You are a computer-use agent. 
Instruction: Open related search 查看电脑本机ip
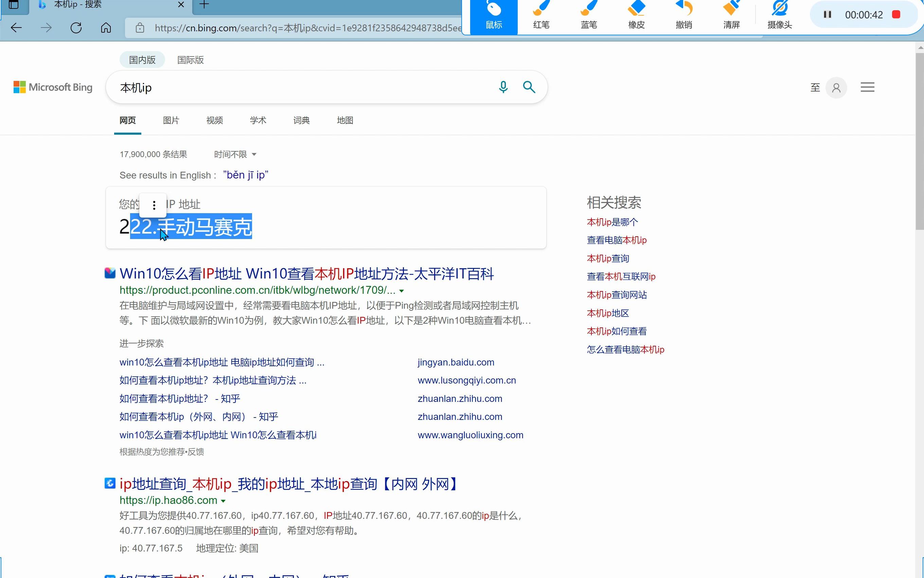617,240
